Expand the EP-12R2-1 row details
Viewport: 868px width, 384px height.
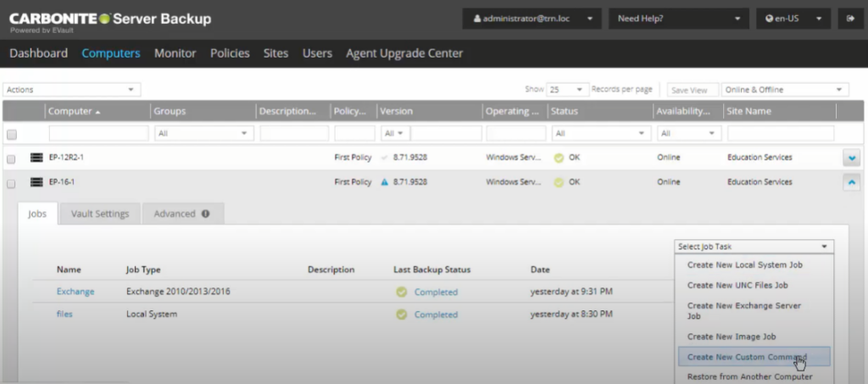[x=852, y=158]
